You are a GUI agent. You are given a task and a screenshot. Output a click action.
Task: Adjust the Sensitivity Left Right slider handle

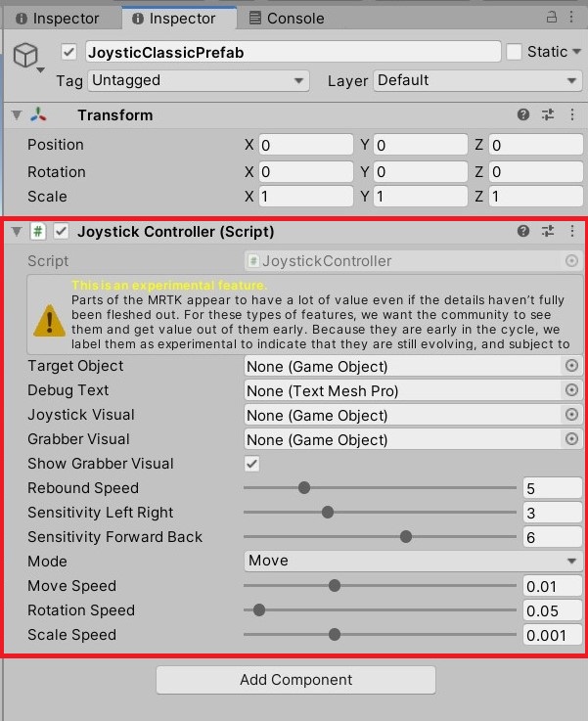click(328, 512)
